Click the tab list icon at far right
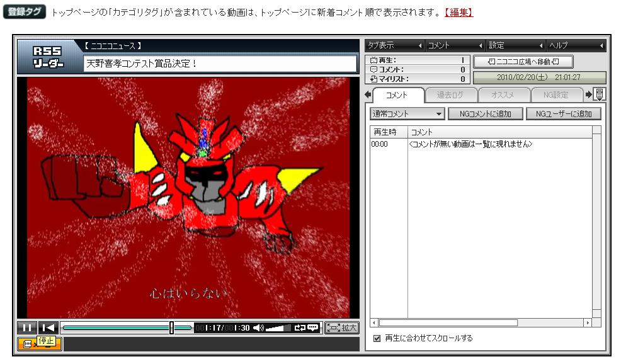Screen dimensions: 621x364 (600, 94)
